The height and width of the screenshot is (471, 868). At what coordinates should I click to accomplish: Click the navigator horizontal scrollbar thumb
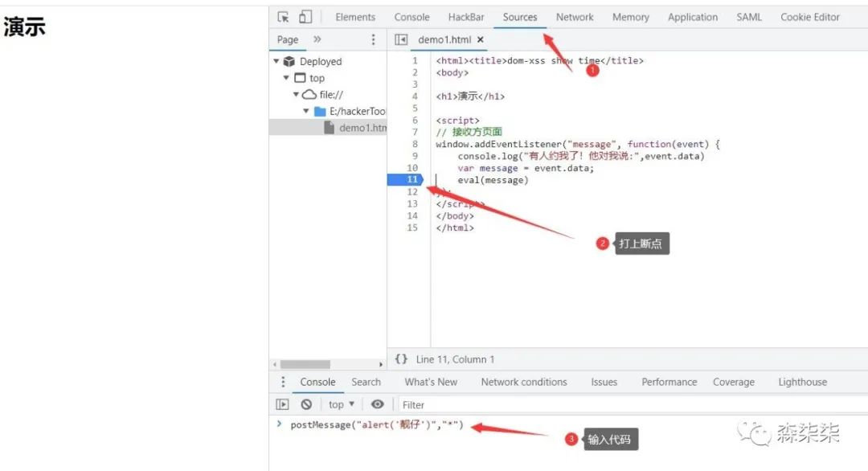(x=305, y=364)
